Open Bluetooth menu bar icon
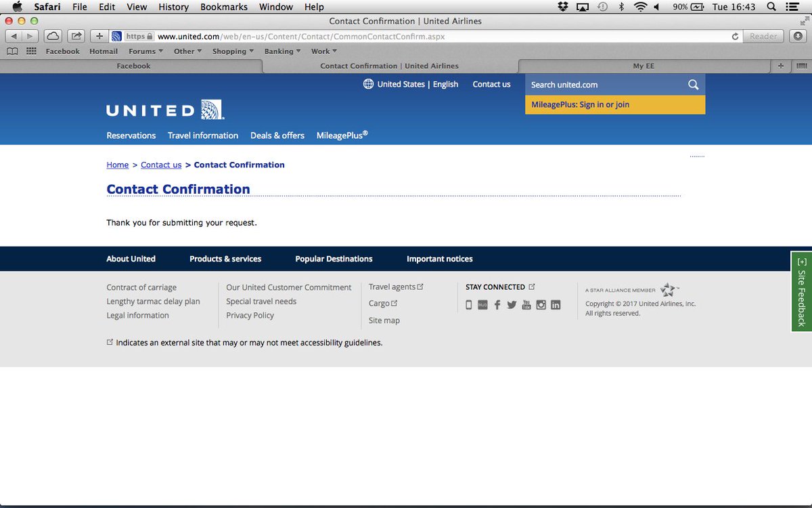The image size is (812, 508). [622, 7]
